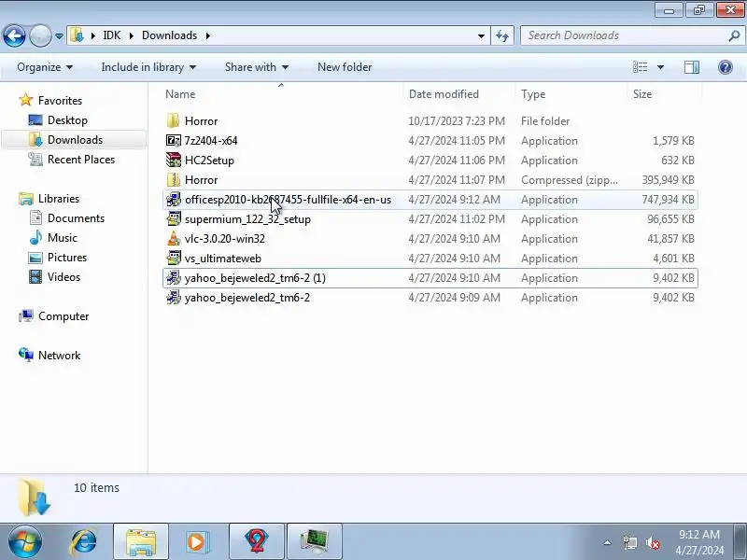Click the muted volume tray icon
The height and width of the screenshot is (560, 747).
(x=652, y=542)
